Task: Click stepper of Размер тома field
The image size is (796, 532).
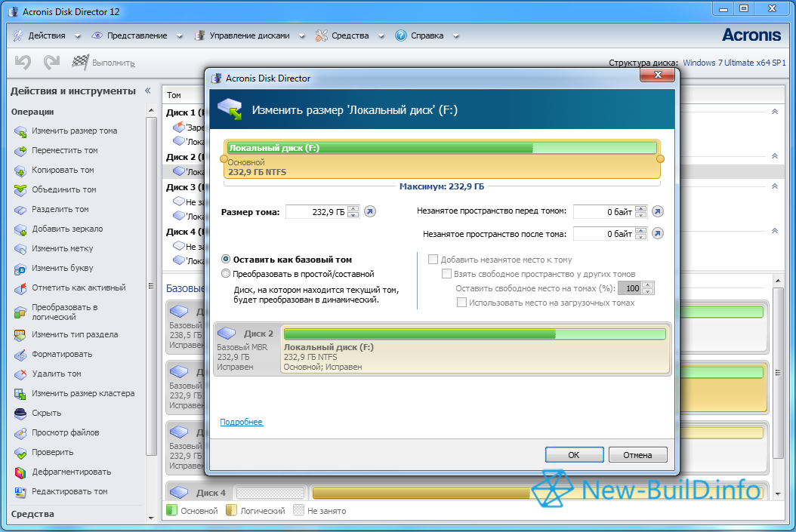Action: pos(353,212)
